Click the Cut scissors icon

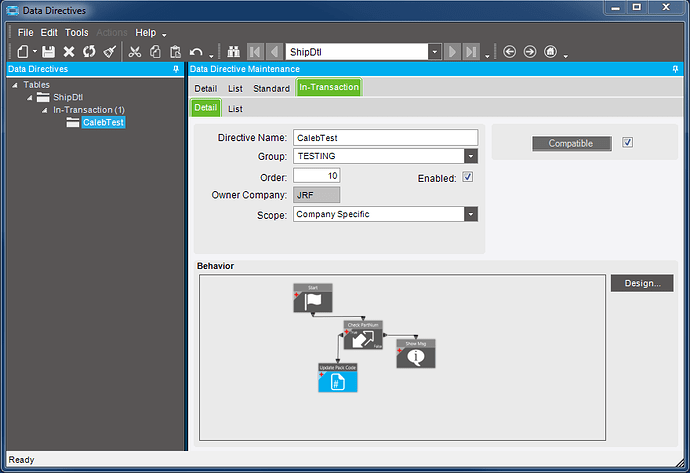click(135, 52)
